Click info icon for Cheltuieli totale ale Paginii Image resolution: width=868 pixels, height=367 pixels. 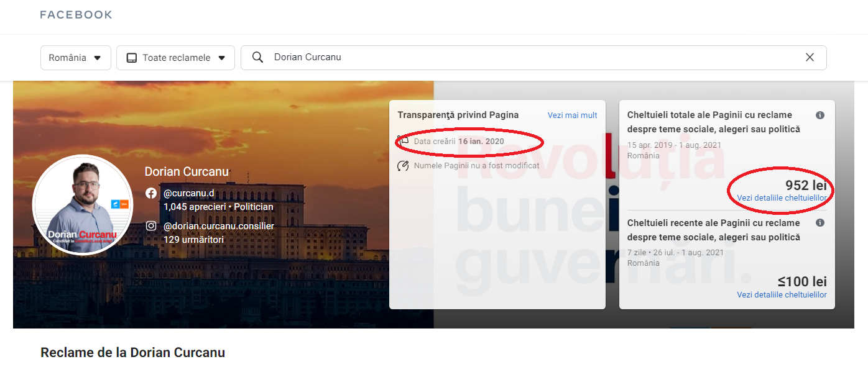pyautogui.click(x=820, y=115)
